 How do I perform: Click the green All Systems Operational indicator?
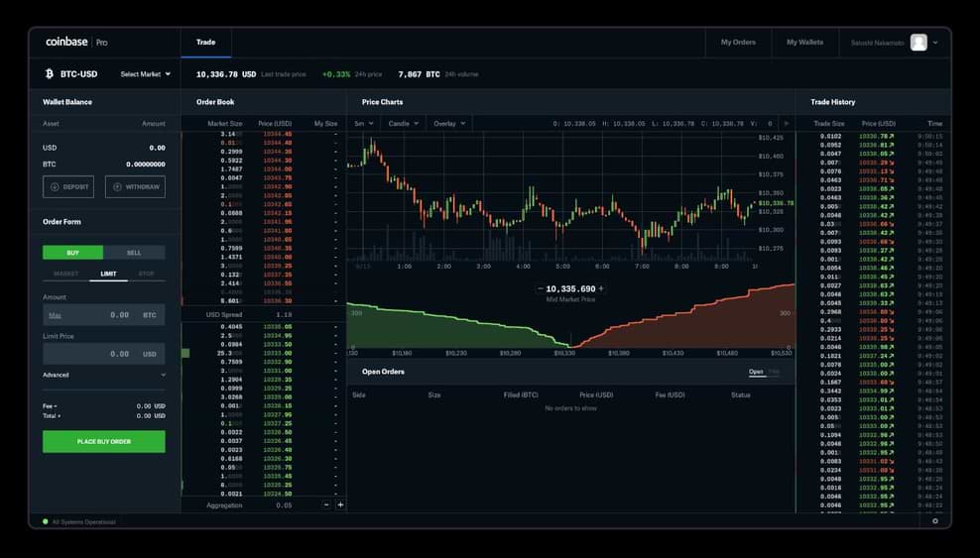(x=45, y=521)
